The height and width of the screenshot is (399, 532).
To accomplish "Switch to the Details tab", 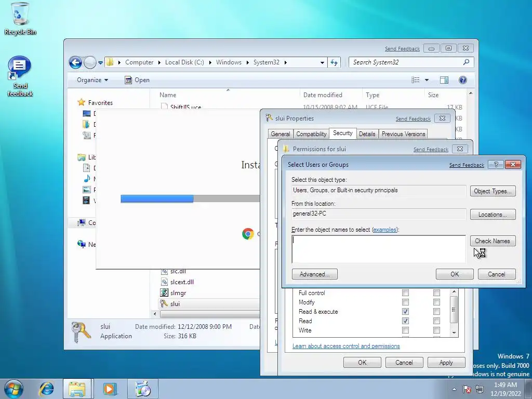I will 367,134.
